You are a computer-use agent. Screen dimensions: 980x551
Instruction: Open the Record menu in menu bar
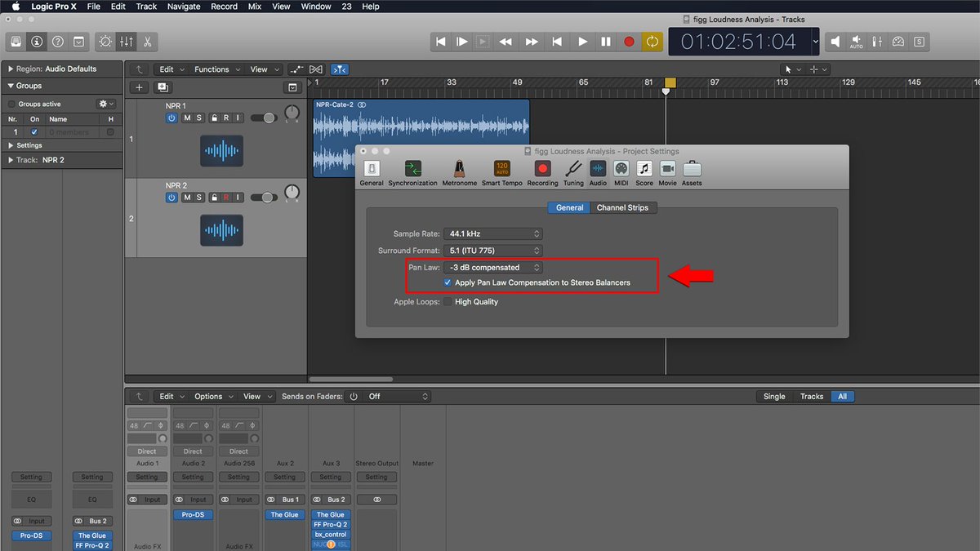coord(224,7)
